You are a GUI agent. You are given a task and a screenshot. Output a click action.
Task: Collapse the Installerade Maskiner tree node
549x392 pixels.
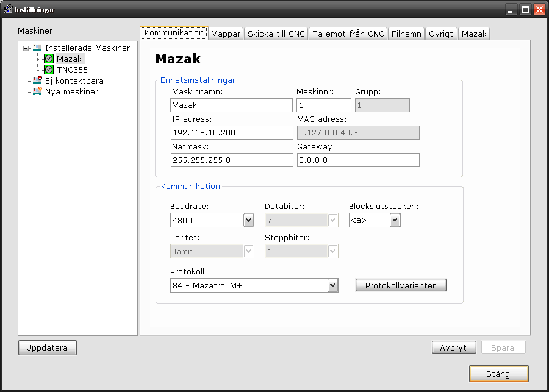(26, 48)
